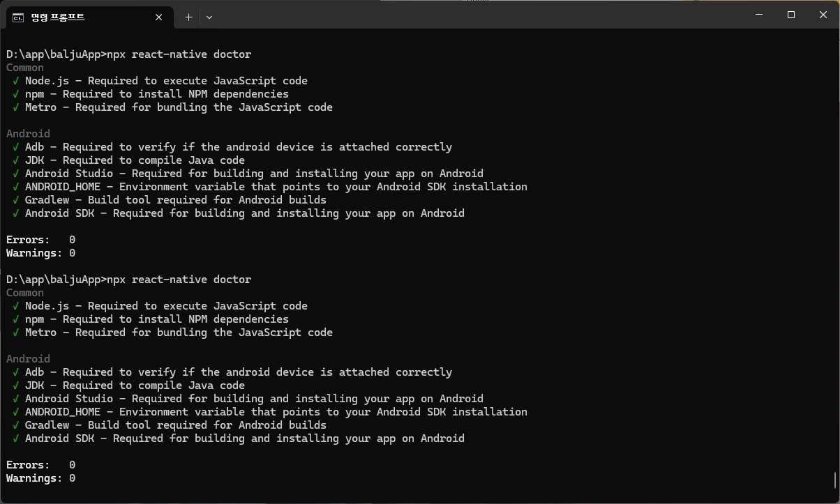Screen dimensions: 840x504
Task: Select the 명령 프롬프트 tab
Action: [89, 17]
